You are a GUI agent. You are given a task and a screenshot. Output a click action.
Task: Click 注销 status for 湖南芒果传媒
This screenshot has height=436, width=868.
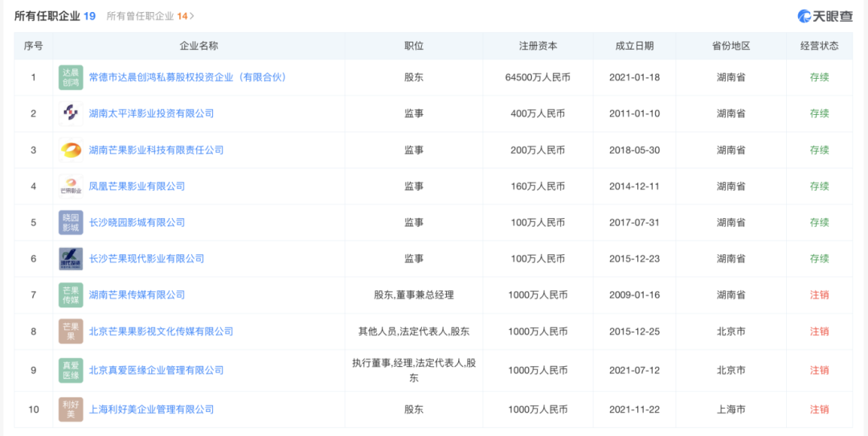click(x=819, y=295)
